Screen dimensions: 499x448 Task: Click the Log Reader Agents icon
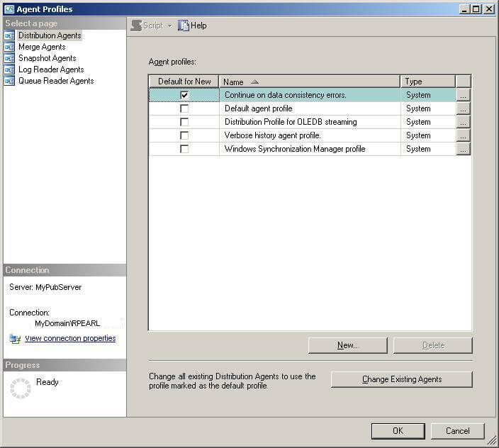9,69
